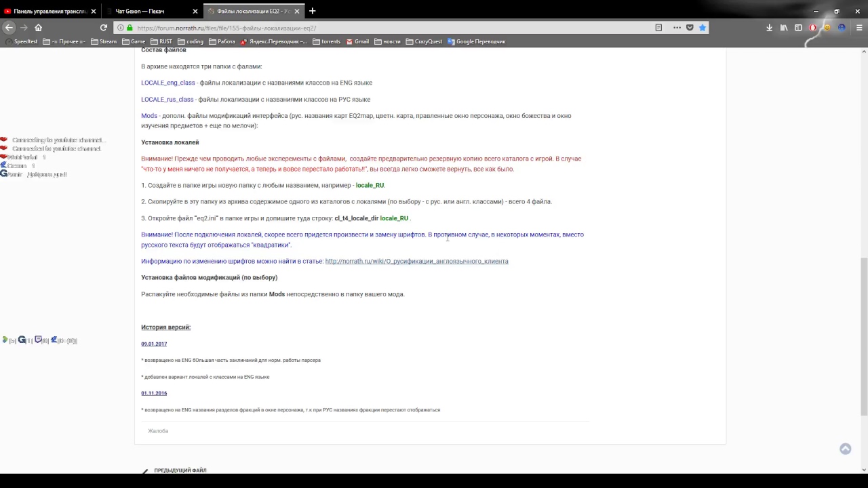Open page actions three-dot menu
The height and width of the screenshot is (488, 868).
(x=677, y=28)
